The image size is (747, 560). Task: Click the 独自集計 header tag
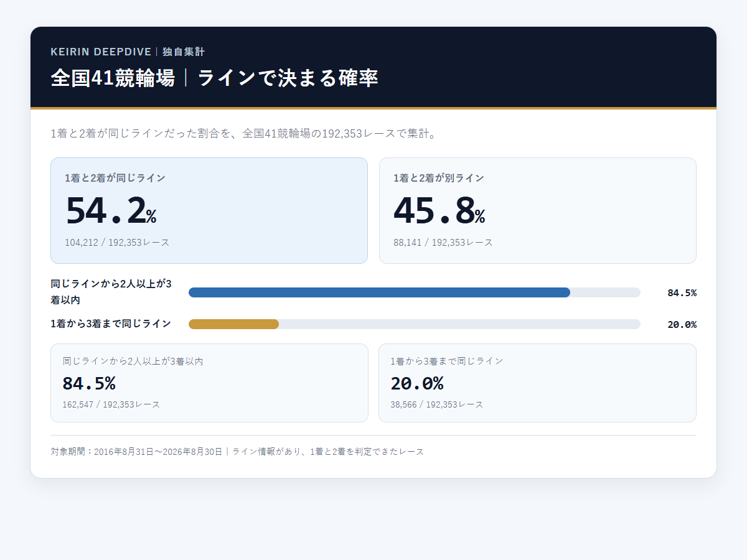184,52
